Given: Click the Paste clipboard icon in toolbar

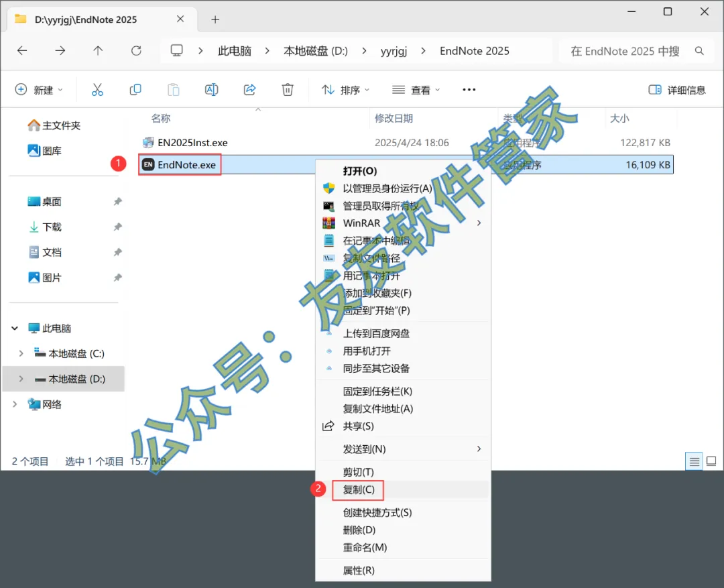Looking at the screenshot, I should pyautogui.click(x=174, y=90).
